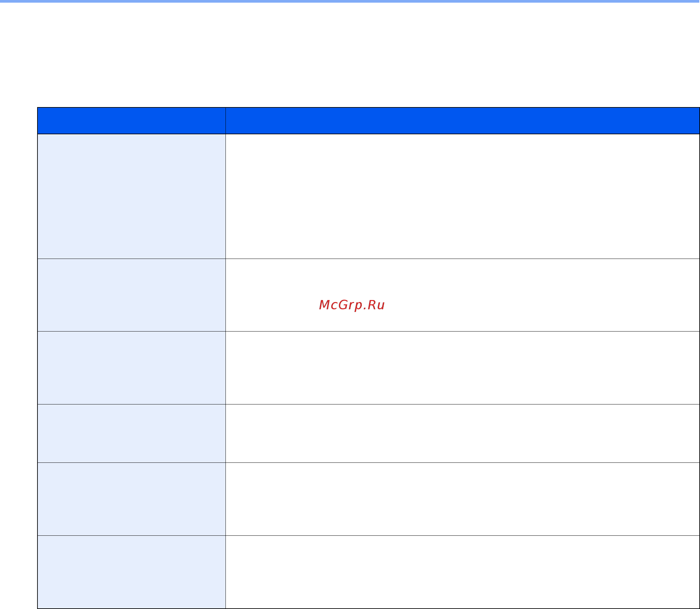Select the dark blue left header cell
This screenshot has height=609, width=700.
[131, 121]
